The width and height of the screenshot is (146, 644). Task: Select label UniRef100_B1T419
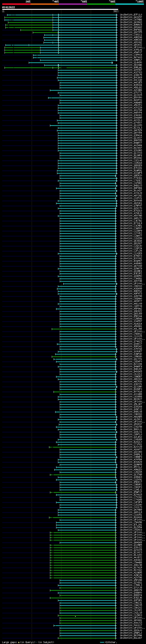[x=131, y=568]
